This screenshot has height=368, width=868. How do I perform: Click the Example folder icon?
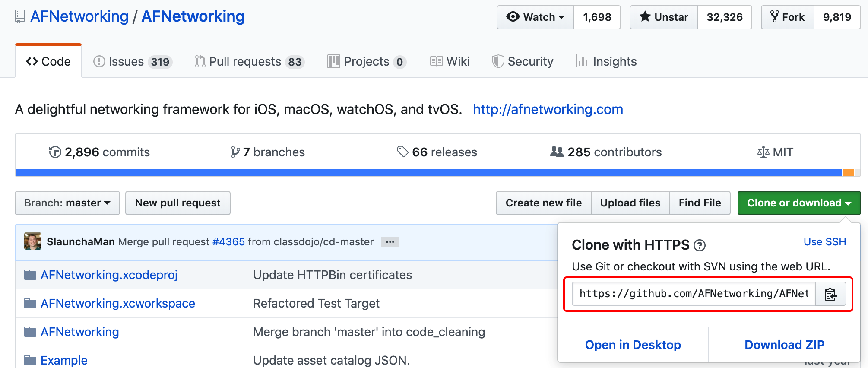click(x=30, y=360)
